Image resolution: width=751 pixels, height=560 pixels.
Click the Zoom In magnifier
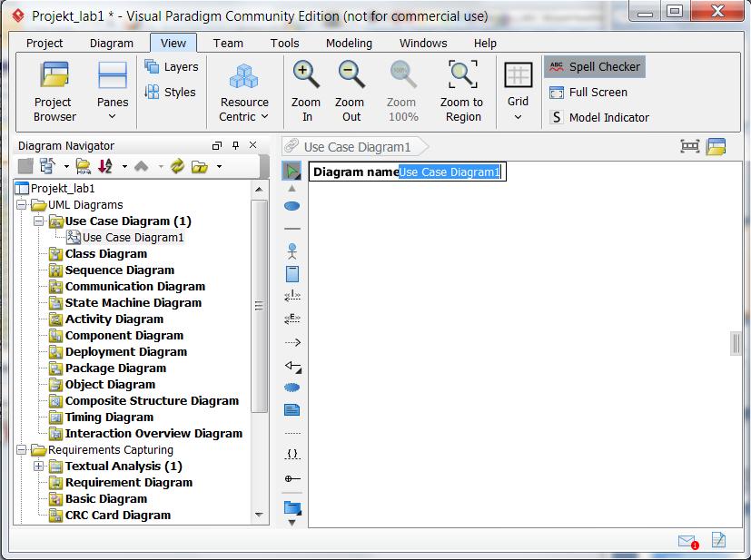click(x=306, y=91)
